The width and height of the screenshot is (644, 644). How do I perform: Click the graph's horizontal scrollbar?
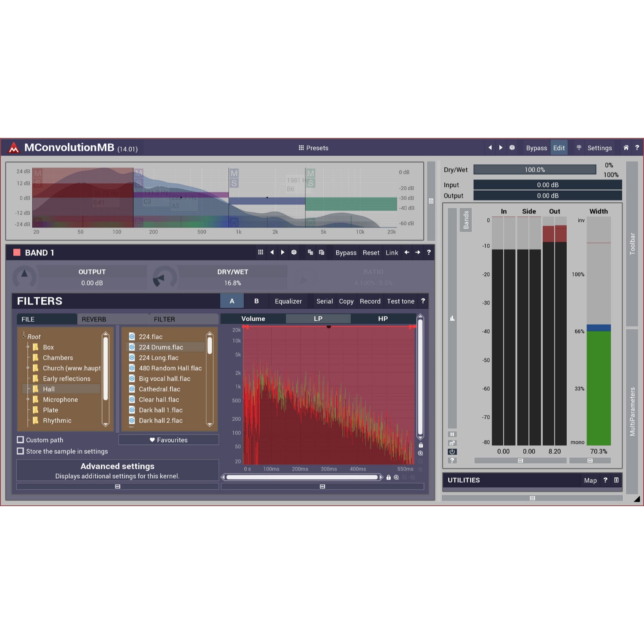(302, 477)
